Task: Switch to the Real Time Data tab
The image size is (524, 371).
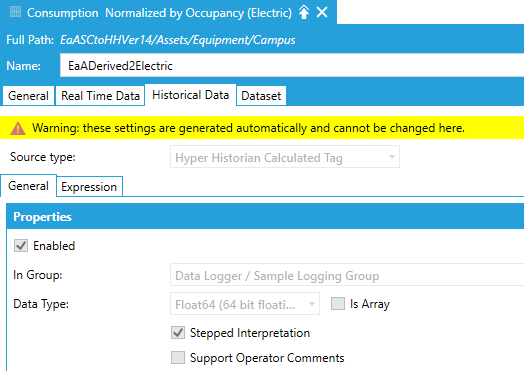Action: click(100, 96)
